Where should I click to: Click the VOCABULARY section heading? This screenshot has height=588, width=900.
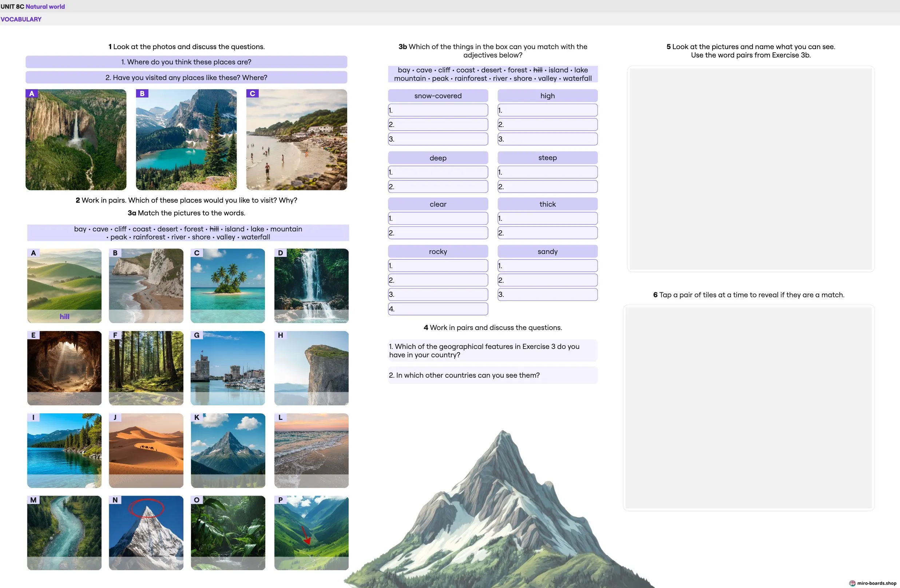point(21,19)
